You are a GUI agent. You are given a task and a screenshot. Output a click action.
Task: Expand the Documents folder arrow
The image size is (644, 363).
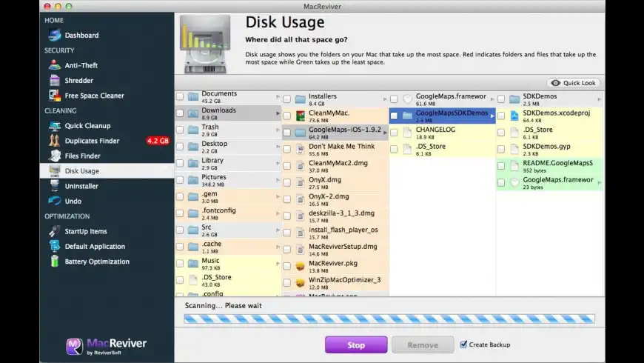(278, 97)
